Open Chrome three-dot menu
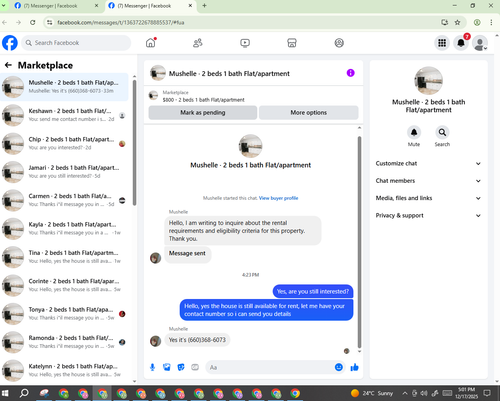The height and width of the screenshot is (401, 500). (491, 22)
